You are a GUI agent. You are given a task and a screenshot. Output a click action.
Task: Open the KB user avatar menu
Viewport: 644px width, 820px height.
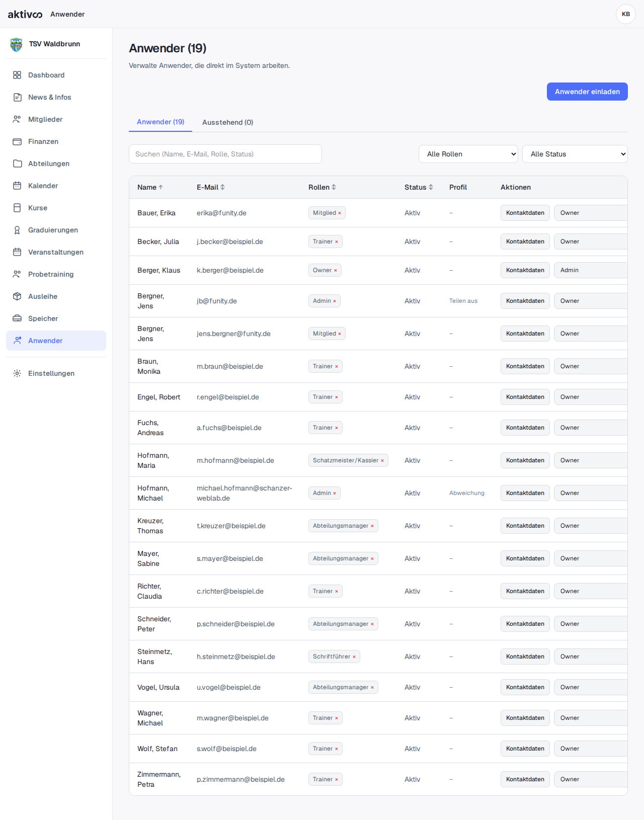point(626,14)
